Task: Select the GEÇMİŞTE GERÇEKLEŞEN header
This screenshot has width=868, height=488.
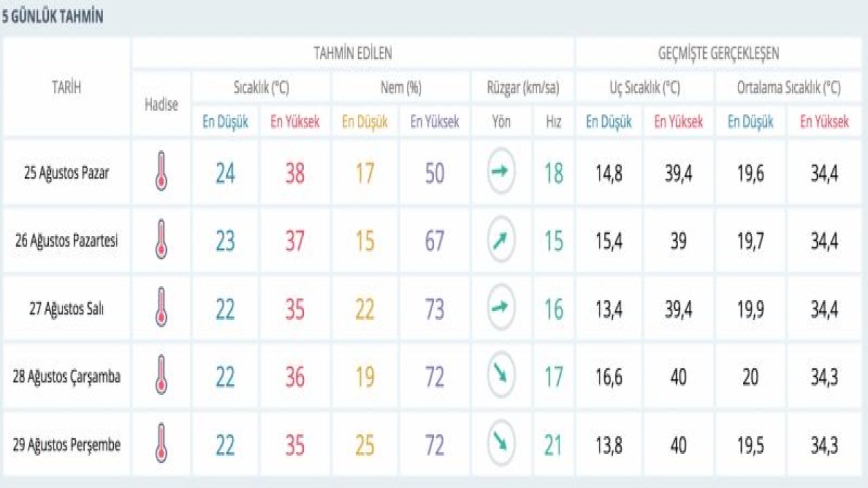Action: coord(718,53)
